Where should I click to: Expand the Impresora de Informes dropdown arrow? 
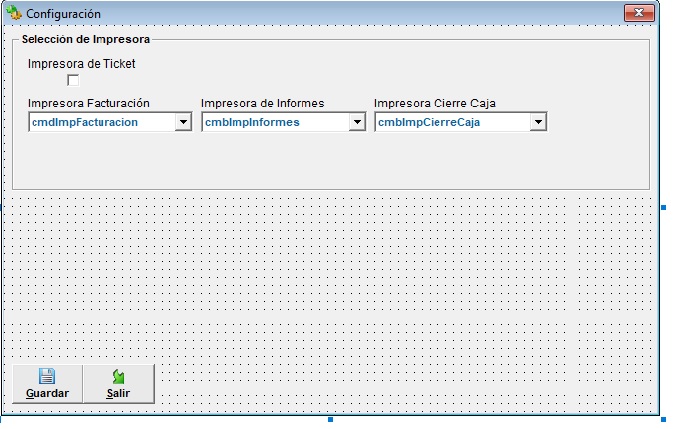[x=357, y=122]
